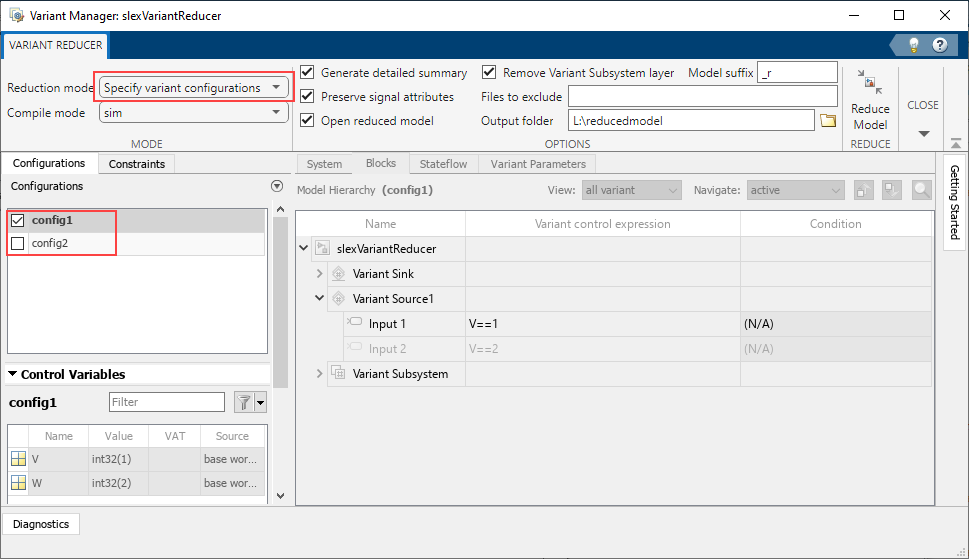Click the Model suffix input field

coord(797,72)
